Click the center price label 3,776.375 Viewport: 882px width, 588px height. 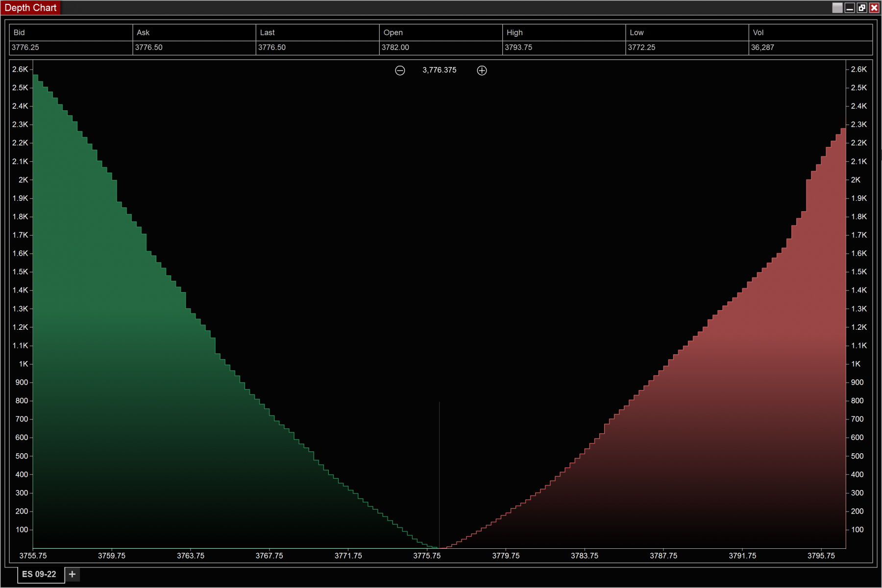coord(439,70)
